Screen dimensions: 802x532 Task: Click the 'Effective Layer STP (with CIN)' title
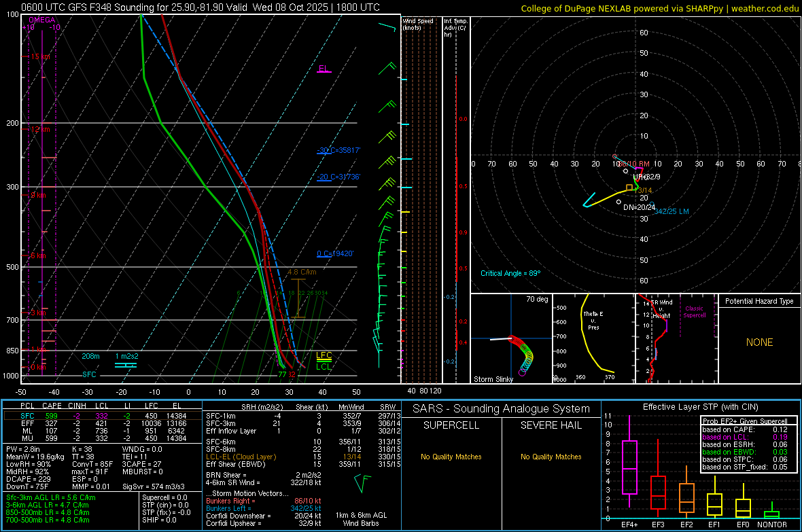[x=700, y=407]
